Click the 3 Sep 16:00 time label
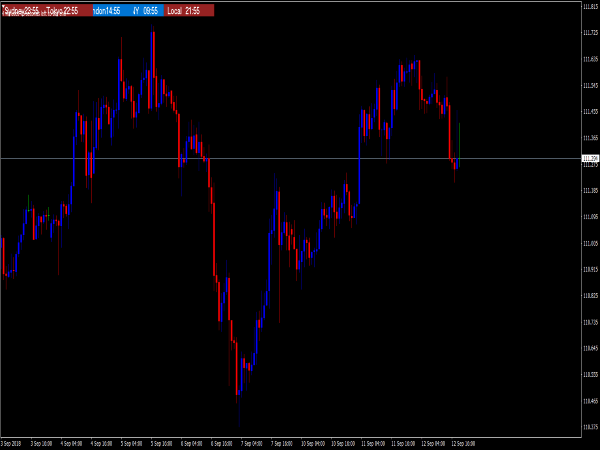This screenshot has height=450, width=600. (x=41, y=443)
